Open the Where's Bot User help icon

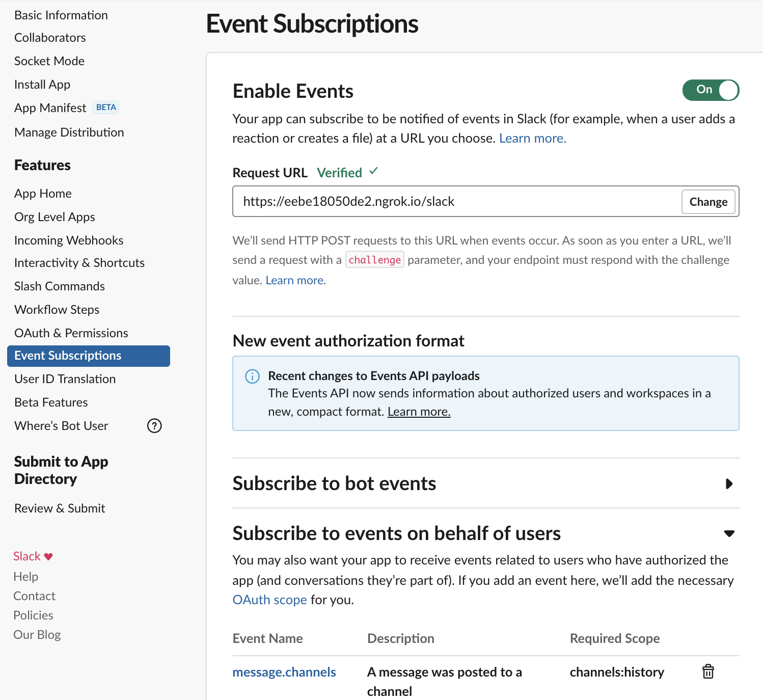click(x=154, y=425)
